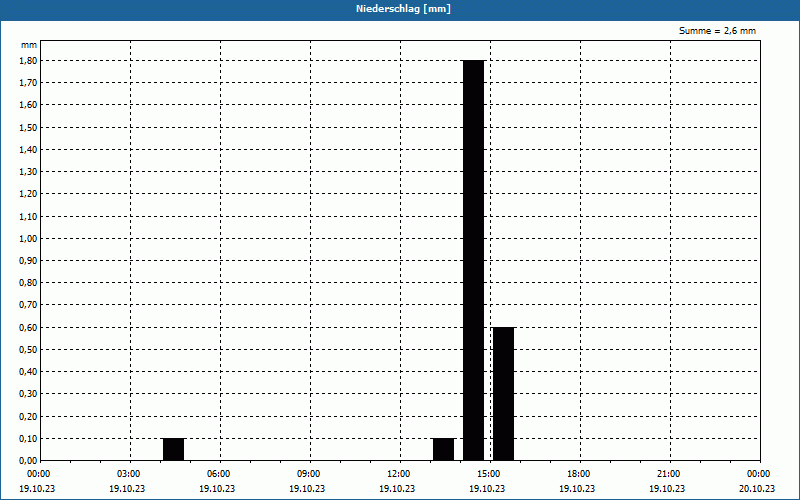Select the 20.10.23 date label

[x=757, y=488]
